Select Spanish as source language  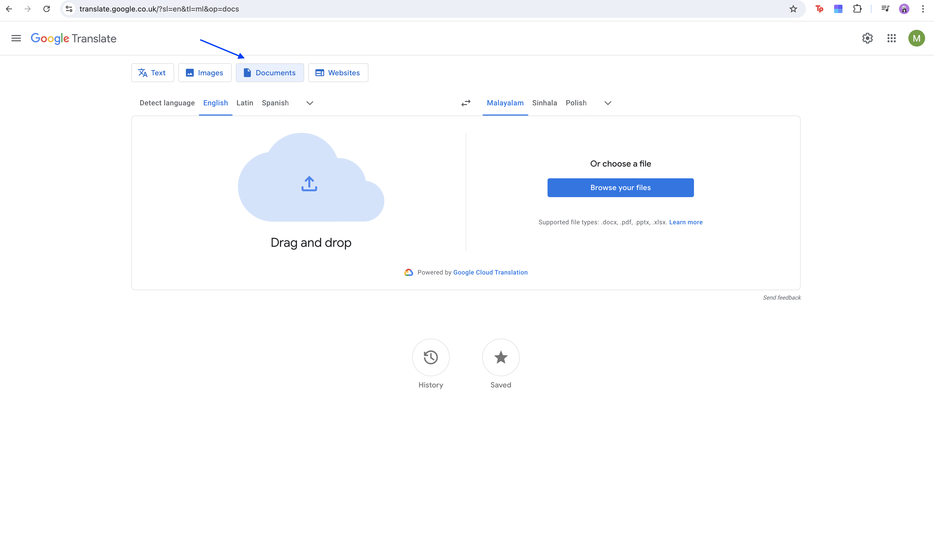tap(275, 103)
